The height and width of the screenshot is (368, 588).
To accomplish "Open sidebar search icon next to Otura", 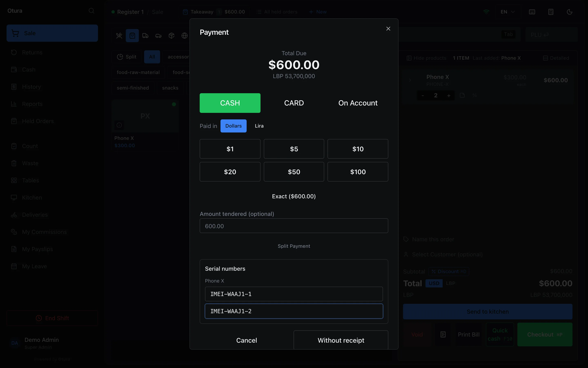I will point(91,11).
